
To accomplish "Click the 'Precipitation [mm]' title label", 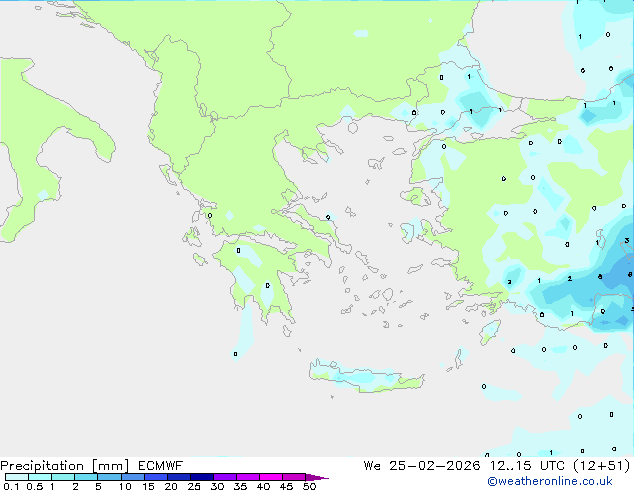I will [65, 466].
